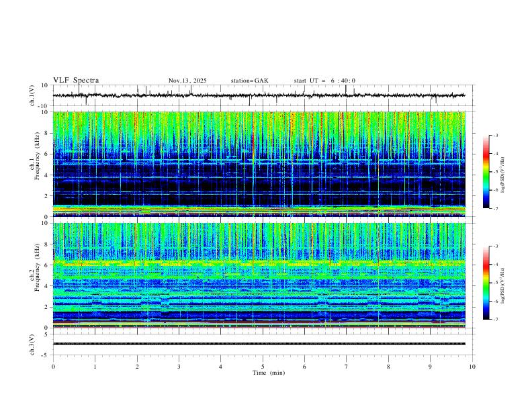
Task: Click the "10" tick on the time axis
Action: [x=472, y=367]
